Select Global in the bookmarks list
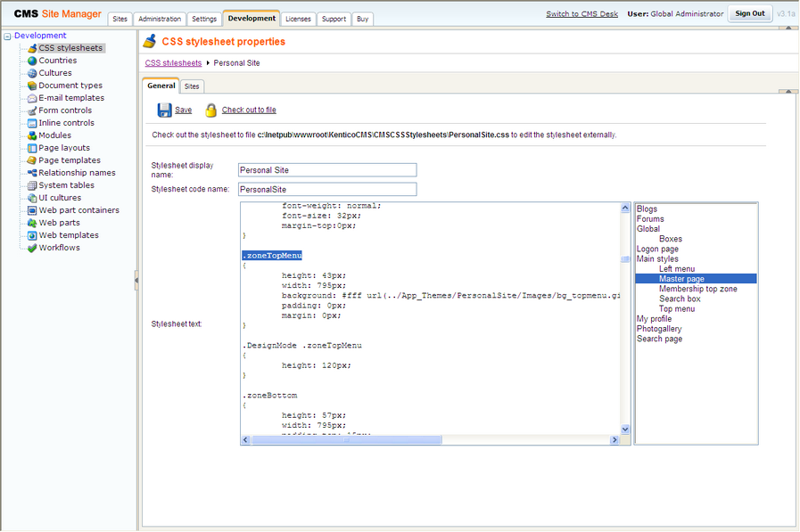Viewport: 800px width, 532px height. point(648,229)
